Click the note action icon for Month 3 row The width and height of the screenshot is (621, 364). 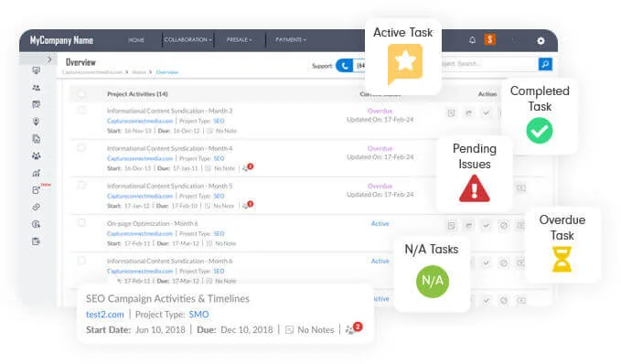[x=451, y=113]
